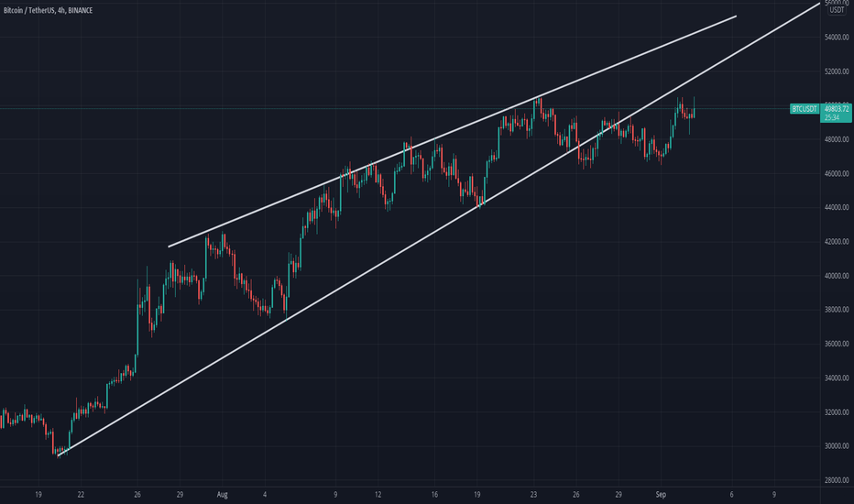Click the 36000.00 price axis label
Screen dimensions: 854x504
coord(836,344)
